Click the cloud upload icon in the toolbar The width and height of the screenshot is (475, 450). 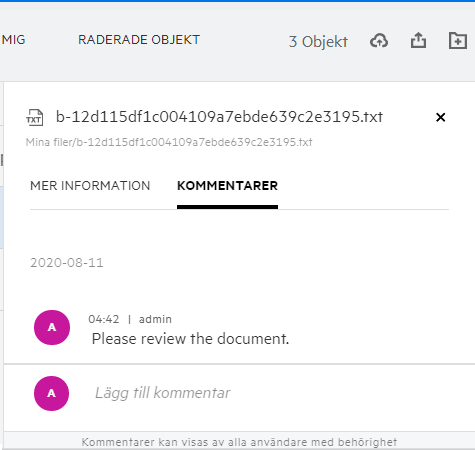(x=379, y=41)
